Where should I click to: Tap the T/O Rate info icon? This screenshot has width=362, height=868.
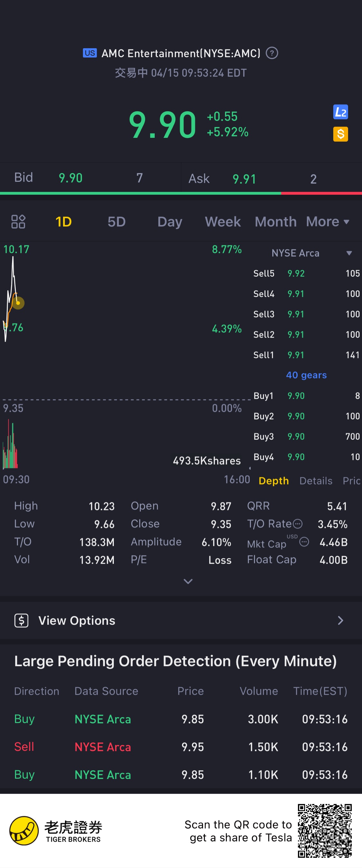pyautogui.click(x=298, y=523)
